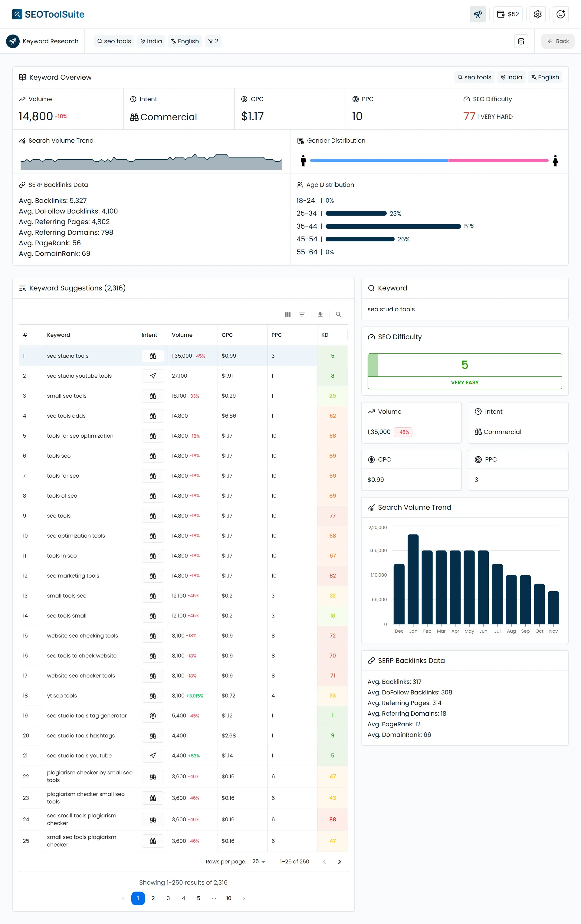Click the telescope icon in top header
Viewport: 581px width, 924px height.
478,14
